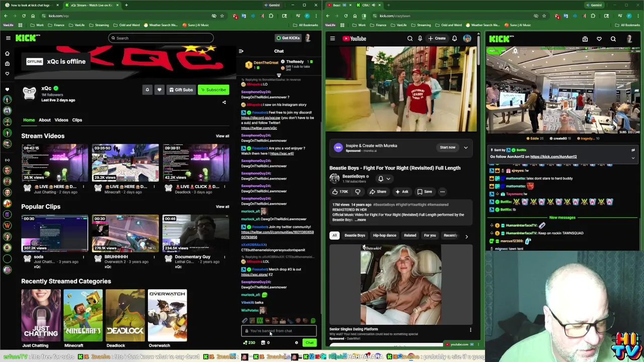Open Following heart in right Kick header
This screenshot has width=644, height=362.
coord(599,39)
